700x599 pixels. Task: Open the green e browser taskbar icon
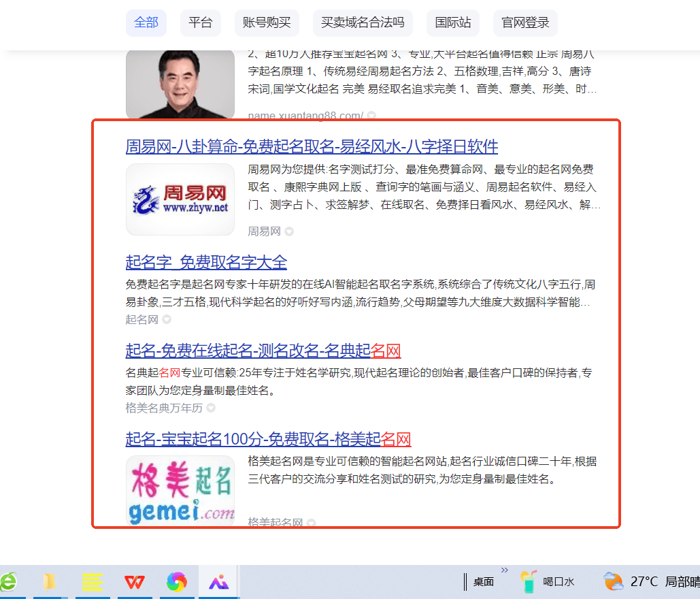tap(8, 581)
